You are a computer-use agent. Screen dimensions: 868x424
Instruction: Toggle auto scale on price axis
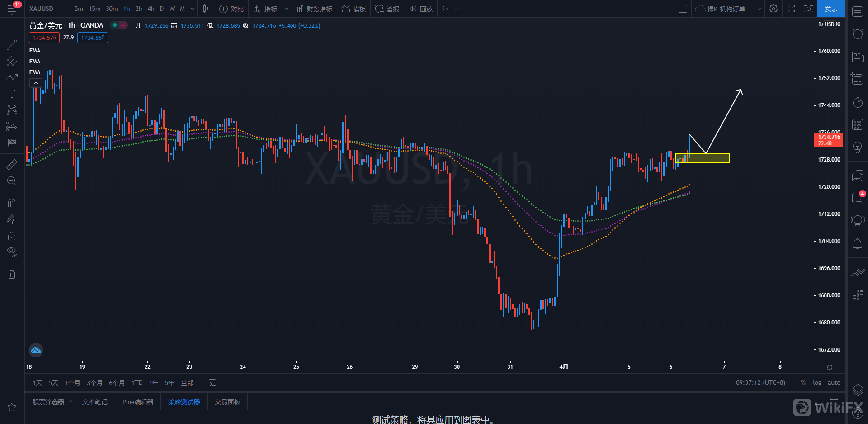tap(834, 382)
